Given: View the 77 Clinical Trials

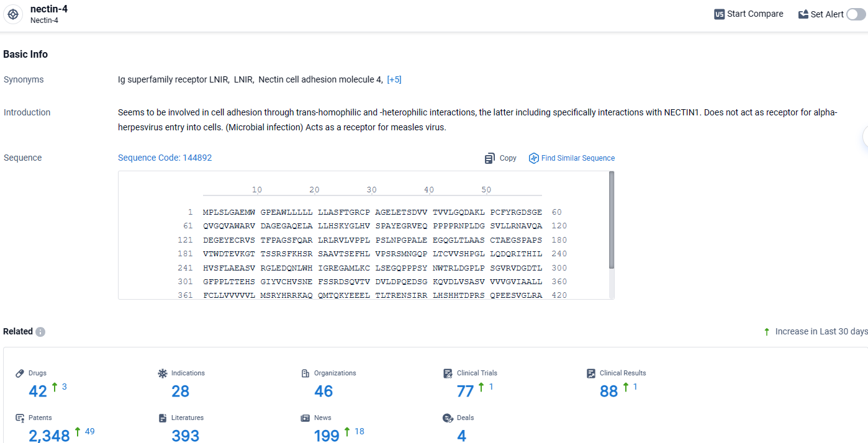Looking at the screenshot, I should point(465,391).
